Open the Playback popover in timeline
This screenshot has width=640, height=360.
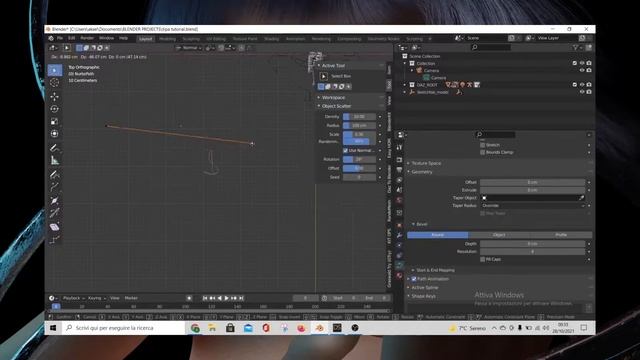[x=73, y=298]
